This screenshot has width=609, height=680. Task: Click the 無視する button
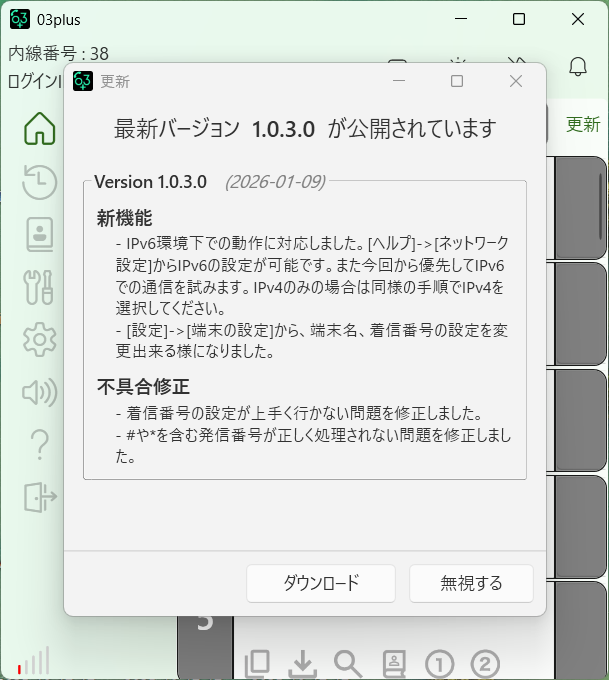[471, 583]
